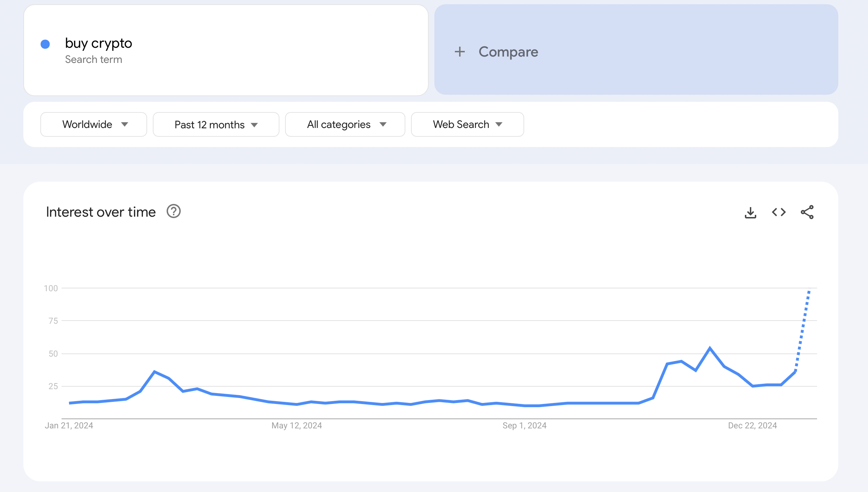Expand the Web Search type dropdown
Image resolution: width=868 pixels, height=492 pixels.
(467, 124)
